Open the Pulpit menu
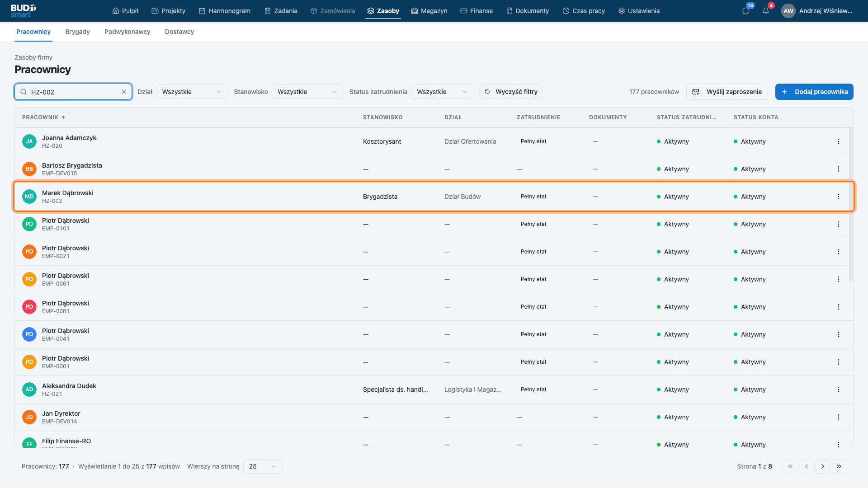This screenshot has height=488, width=868. click(125, 11)
